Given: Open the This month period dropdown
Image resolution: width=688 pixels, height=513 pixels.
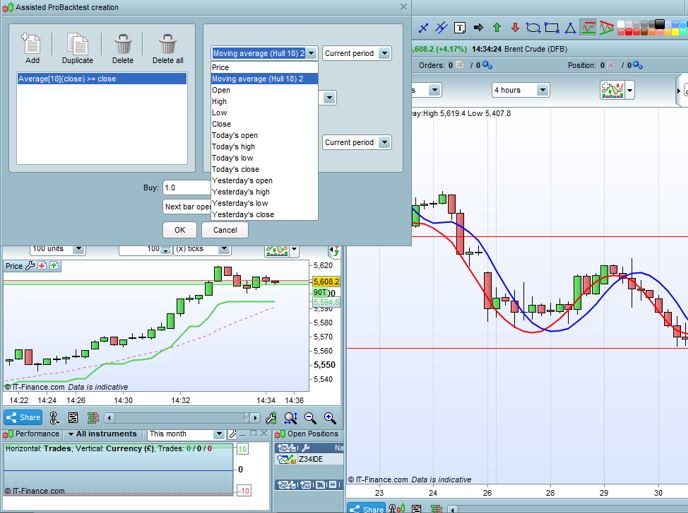Looking at the screenshot, I should (x=186, y=434).
